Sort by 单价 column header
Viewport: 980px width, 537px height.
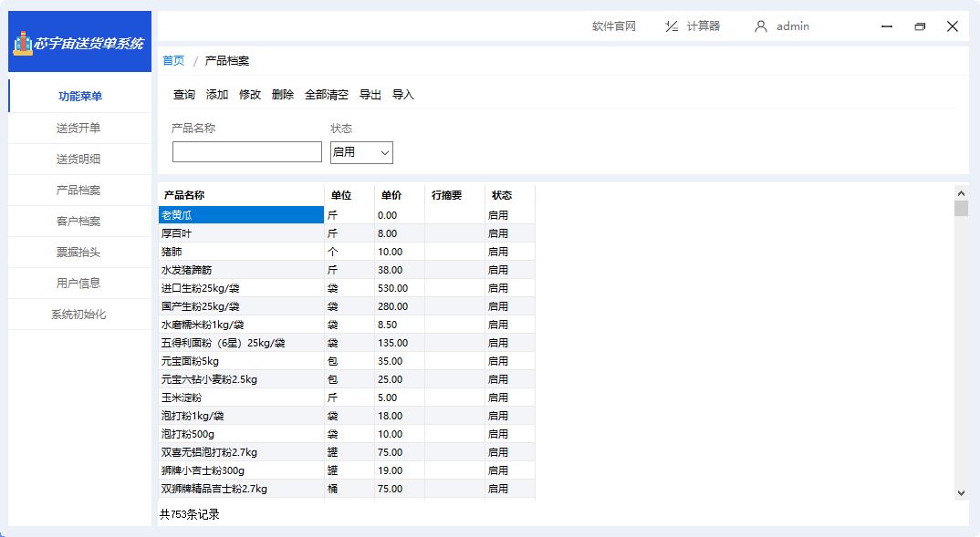[400, 195]
